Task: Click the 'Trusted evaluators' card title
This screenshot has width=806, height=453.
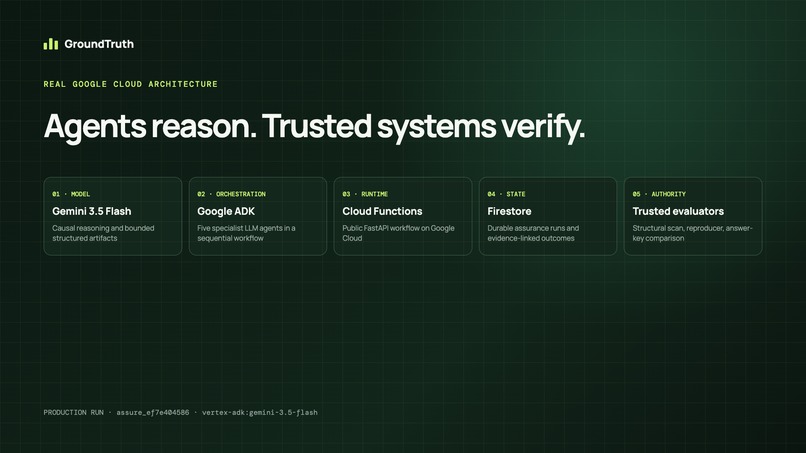Action: [x=678, y=211]
